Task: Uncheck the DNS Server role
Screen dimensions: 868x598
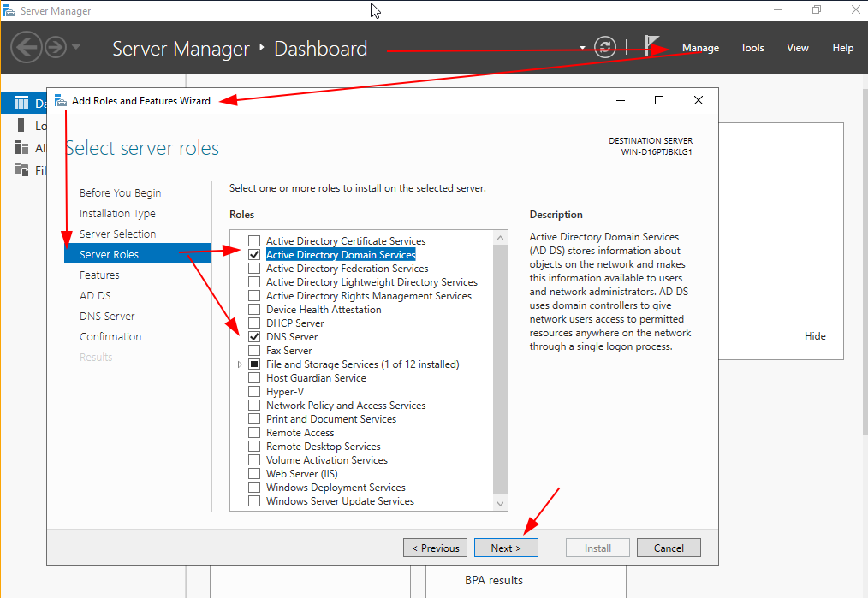Action: coord(254,337)
